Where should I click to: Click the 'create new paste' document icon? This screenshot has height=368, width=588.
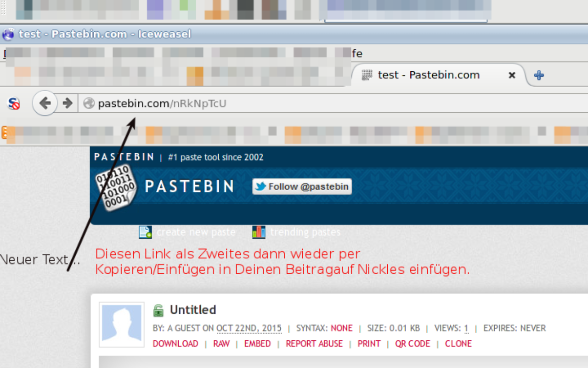146,232
